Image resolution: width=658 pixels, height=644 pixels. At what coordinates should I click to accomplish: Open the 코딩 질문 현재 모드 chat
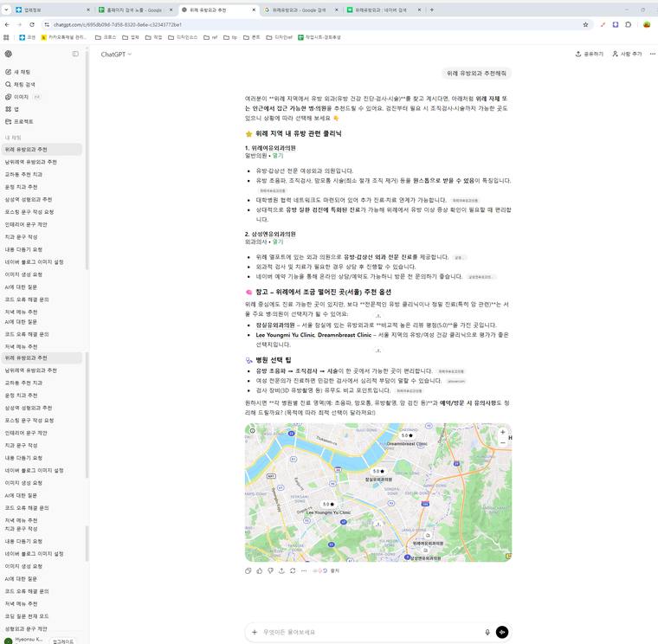(27, 616)
